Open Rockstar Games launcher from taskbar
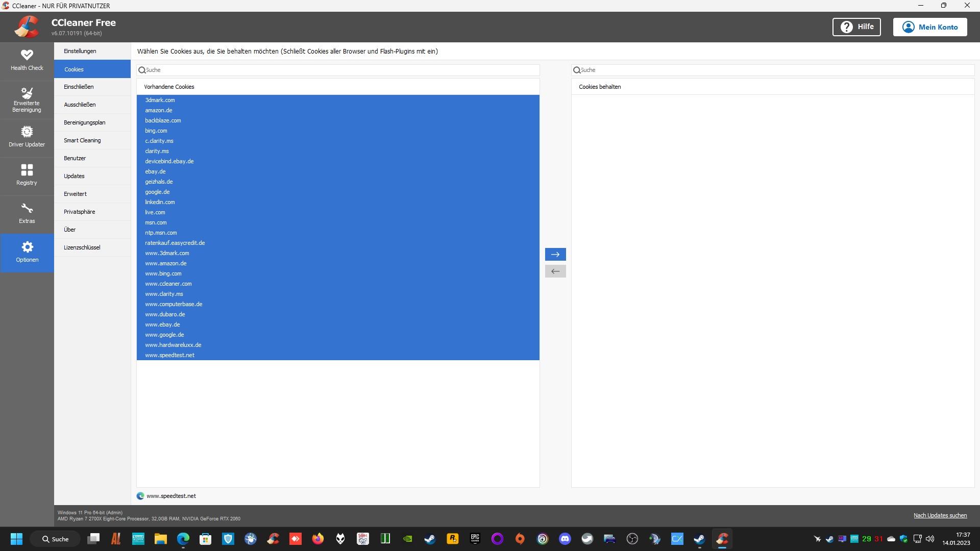This screenshot has height=551, width=980. [453, 539]
